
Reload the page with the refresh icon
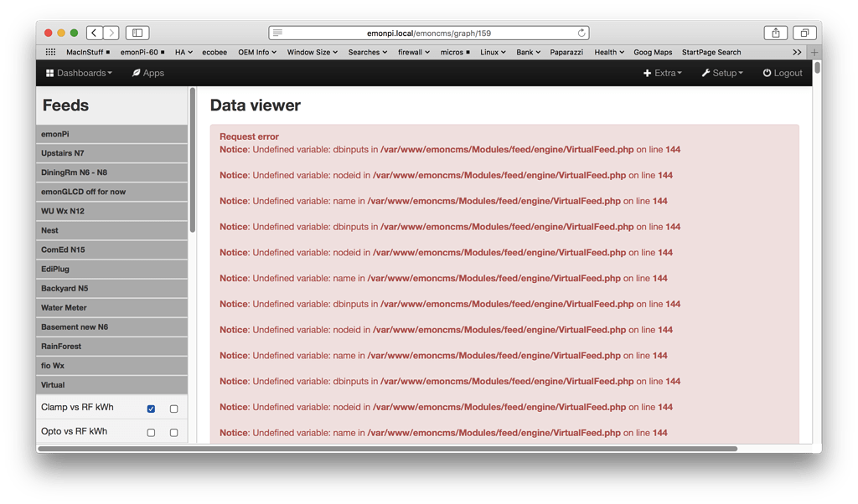pyautogui.click(x=581, y=33)
